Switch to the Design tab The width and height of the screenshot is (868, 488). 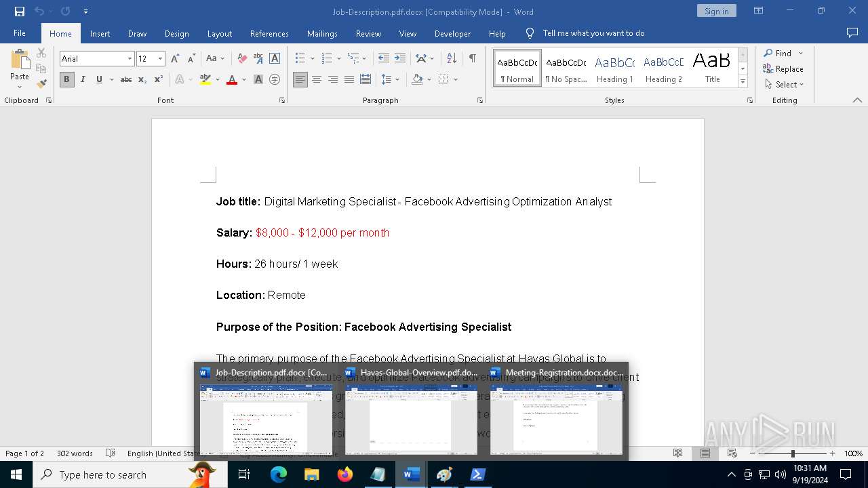(177, 33)
